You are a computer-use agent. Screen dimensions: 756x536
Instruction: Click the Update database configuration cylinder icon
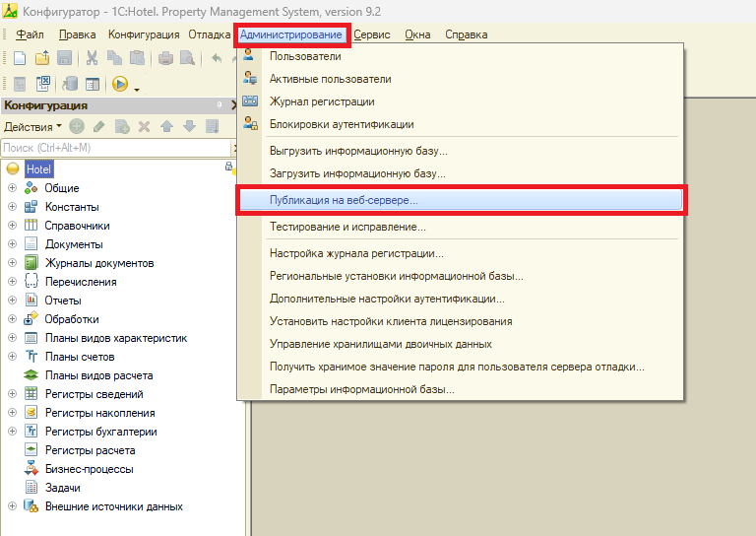coord(70,85)
